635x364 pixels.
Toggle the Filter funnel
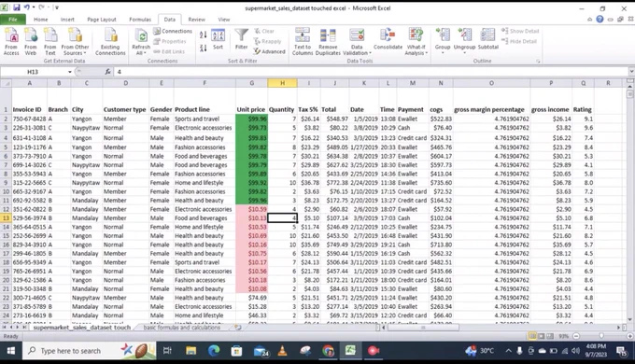click(241, 39)
